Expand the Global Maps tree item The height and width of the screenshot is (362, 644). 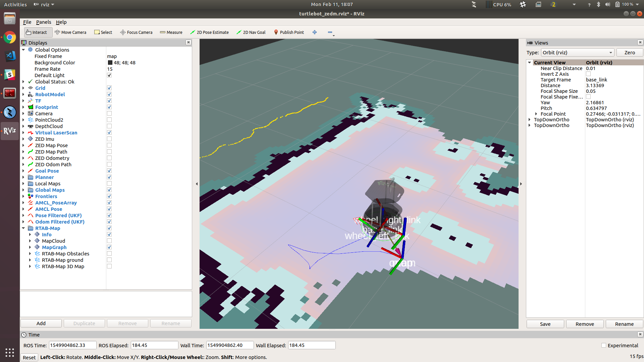(x=23, y=190)
